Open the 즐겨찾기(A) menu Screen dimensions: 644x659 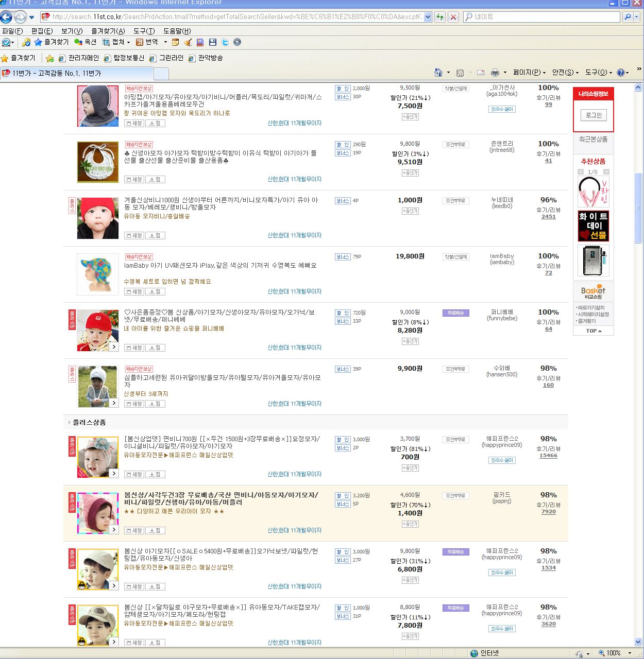(108, 31)
